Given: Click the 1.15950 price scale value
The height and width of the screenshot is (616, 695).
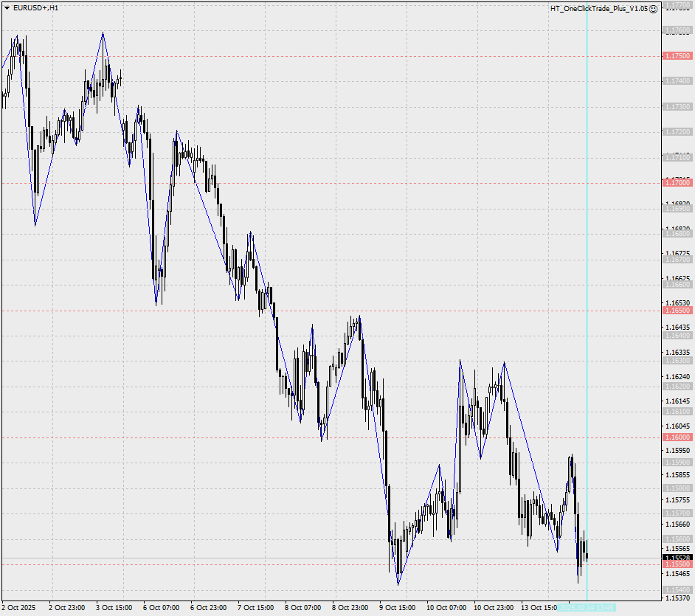Looking at the screenshot, I should click(678, 450).
